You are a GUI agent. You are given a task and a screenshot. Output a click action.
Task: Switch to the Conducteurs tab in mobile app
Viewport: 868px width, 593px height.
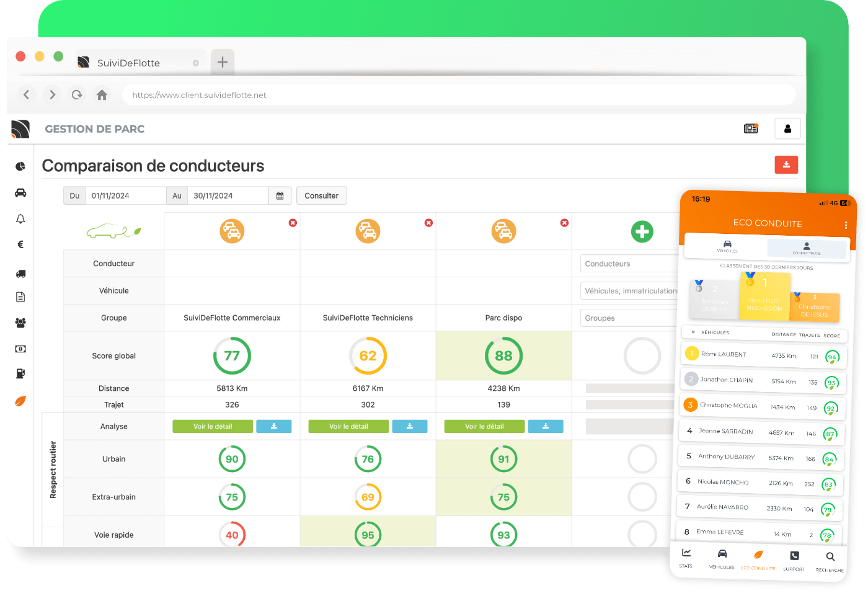tap(806, 248)
